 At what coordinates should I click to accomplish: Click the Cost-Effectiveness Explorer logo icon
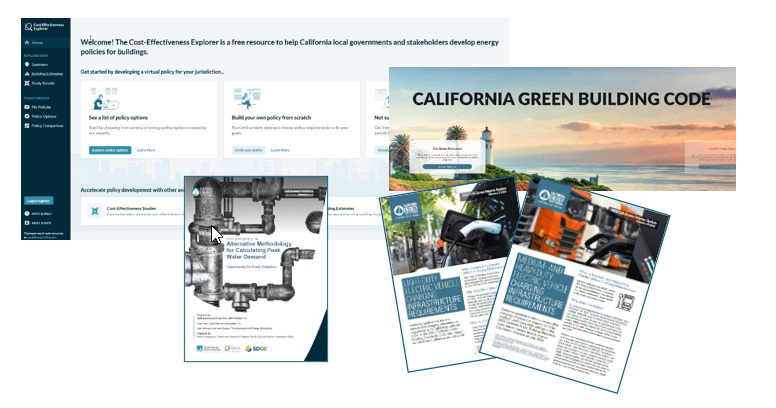[x=27, y=26]
